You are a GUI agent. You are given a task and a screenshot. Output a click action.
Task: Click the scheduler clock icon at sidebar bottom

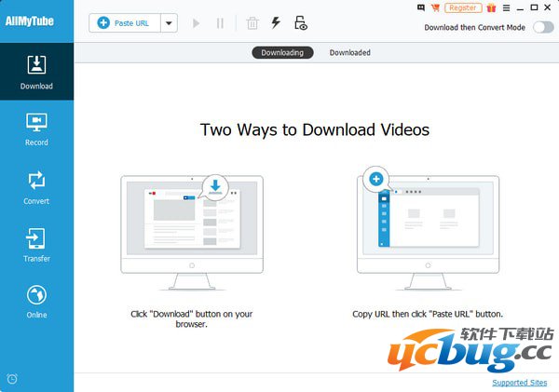pos(12,379)
